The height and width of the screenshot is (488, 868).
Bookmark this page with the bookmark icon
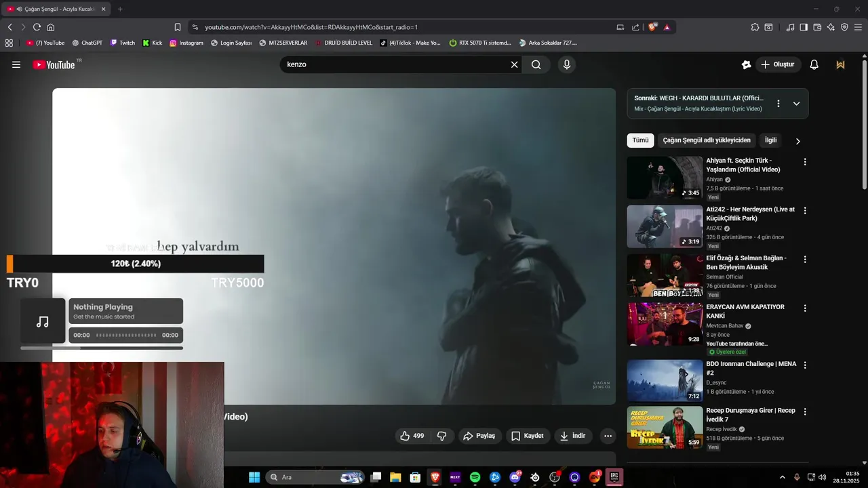click(178, 27)
